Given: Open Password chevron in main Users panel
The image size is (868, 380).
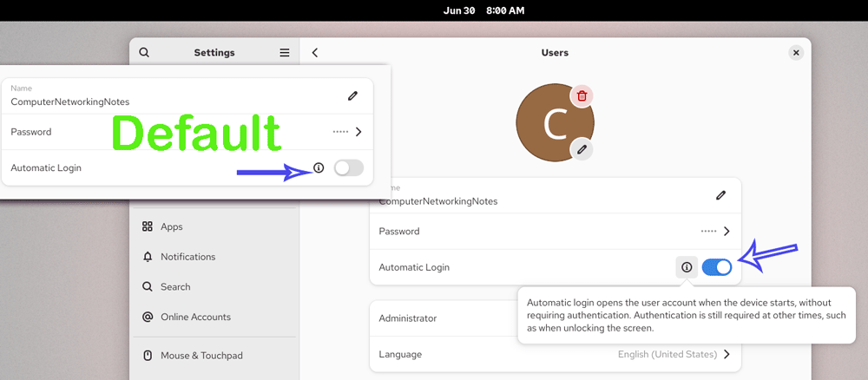Looking at the screenshot, I should point(727,231).
